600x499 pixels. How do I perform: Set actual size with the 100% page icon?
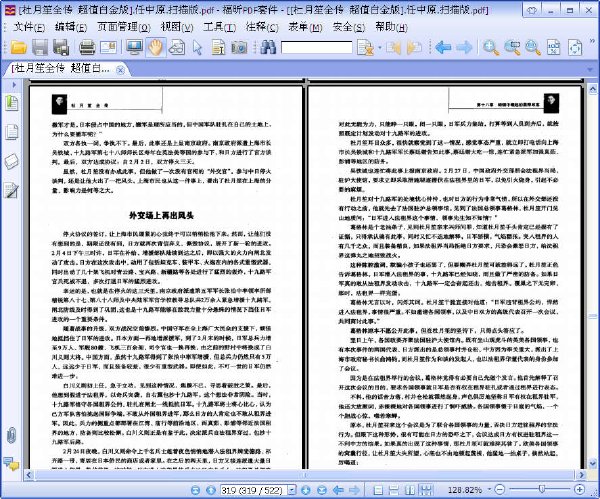pyautogui.click(x=554, y=47)
